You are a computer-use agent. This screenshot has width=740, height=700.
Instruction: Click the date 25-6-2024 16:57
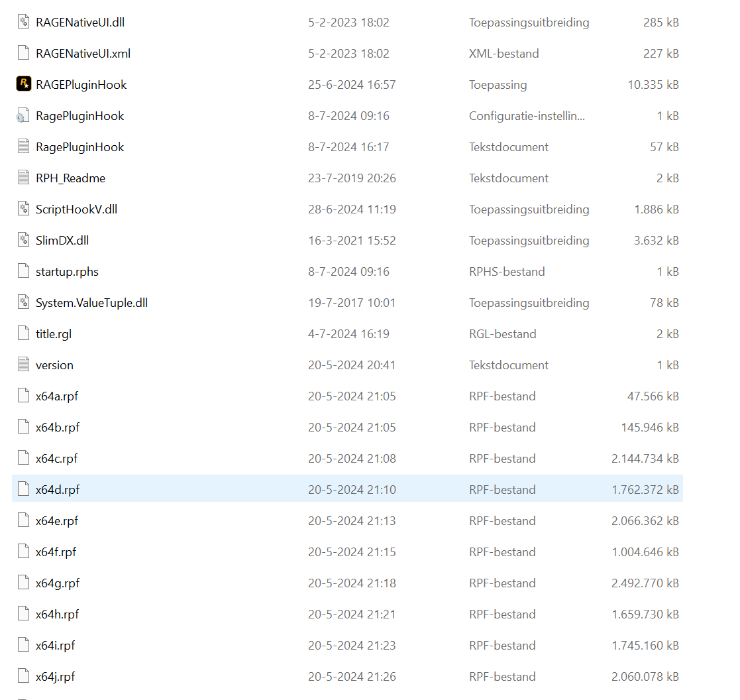coord(352,85)
